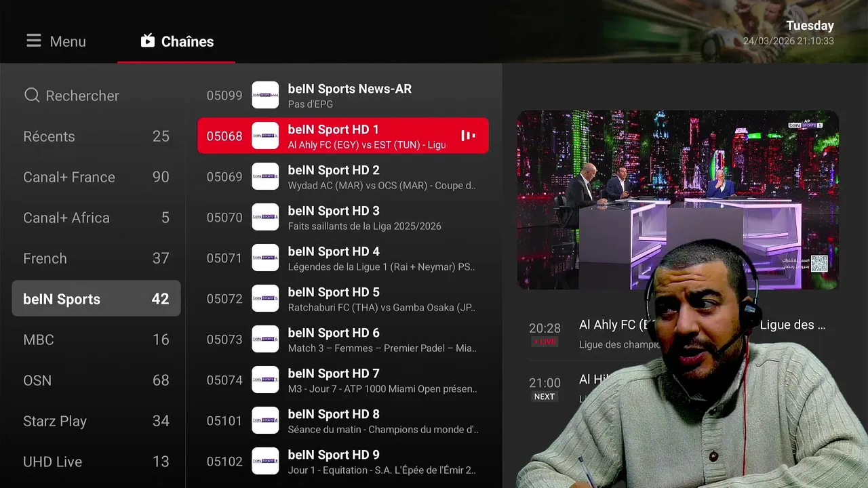
Task: Click the 20:28 LIVE program entry time
Action: 545,328
